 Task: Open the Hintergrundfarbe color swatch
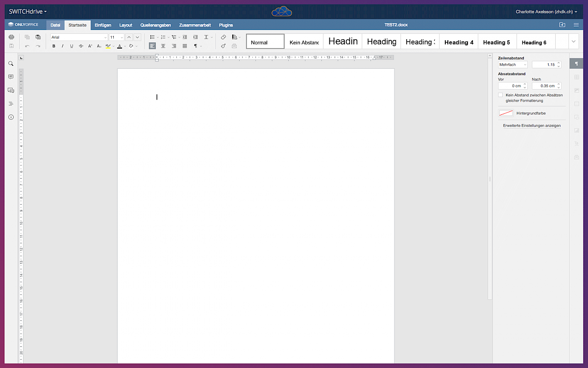[x=506, y=113]
